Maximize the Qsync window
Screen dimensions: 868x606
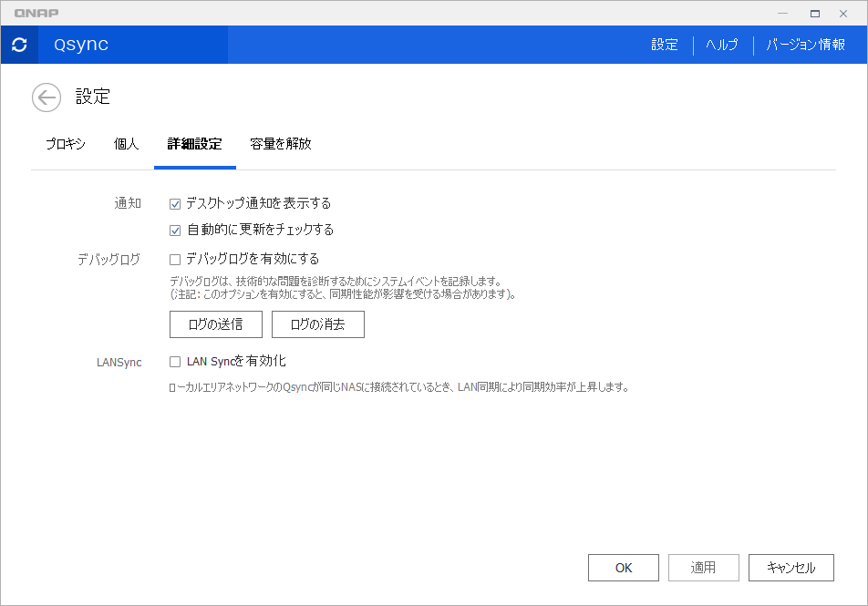coord(815,14)
